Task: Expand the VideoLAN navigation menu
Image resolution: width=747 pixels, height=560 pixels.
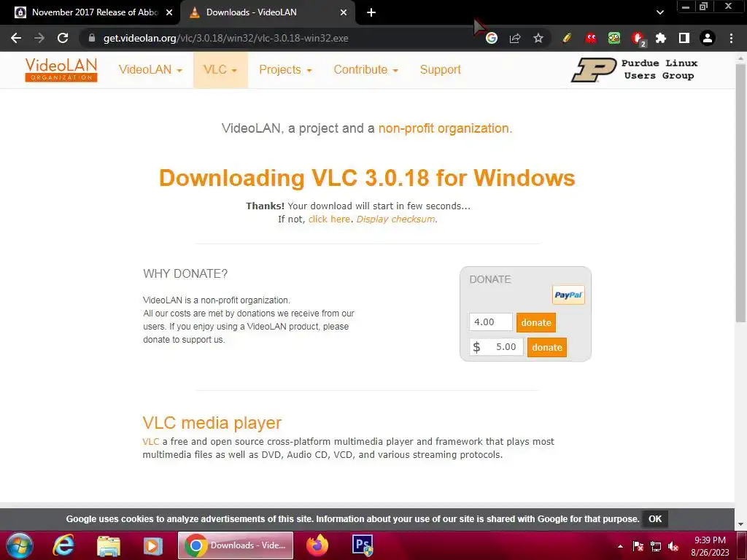Action: [150, 69]
